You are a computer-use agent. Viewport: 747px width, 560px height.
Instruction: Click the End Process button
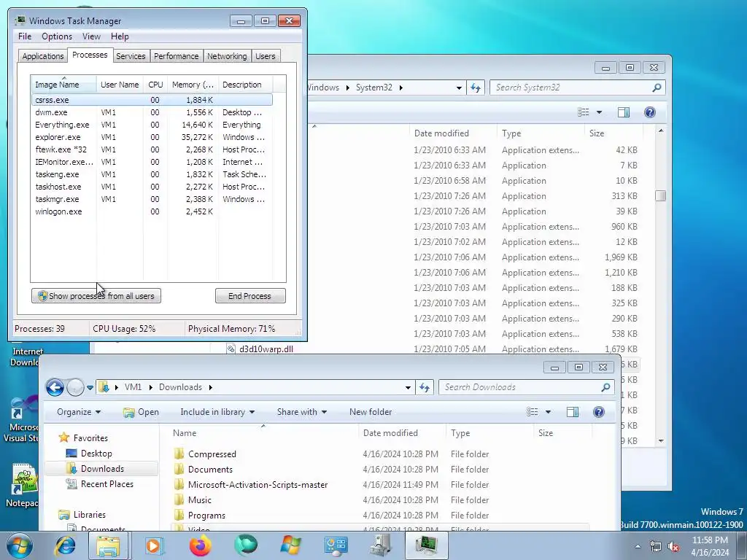click(x=250, y=296)
